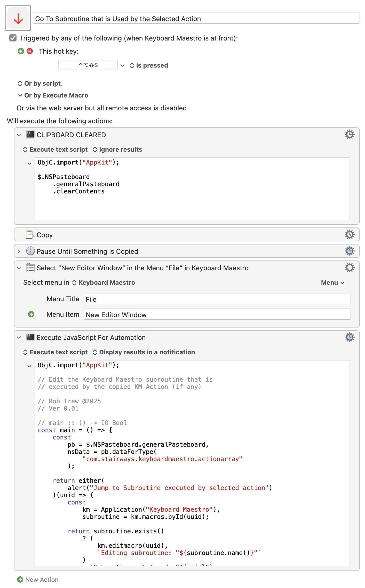Click into the clearContents script editor
Screen dimensions: 365x588
tap(192, 189)
